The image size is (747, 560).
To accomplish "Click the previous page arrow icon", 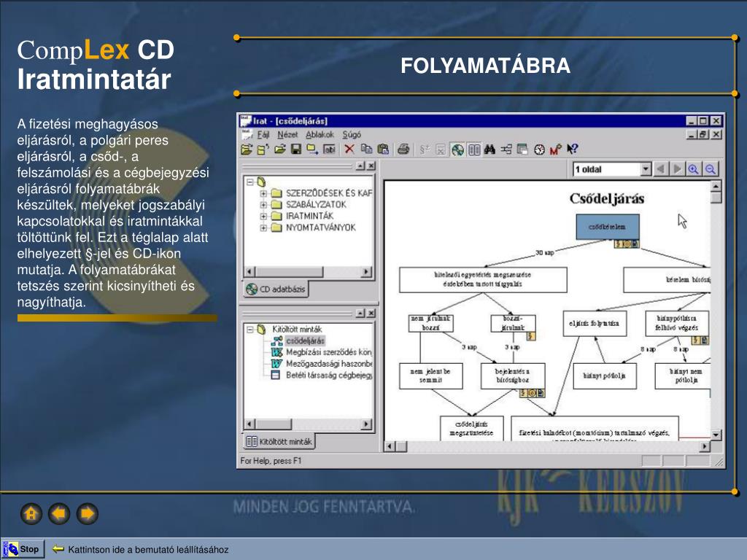I will coord(660,169).
